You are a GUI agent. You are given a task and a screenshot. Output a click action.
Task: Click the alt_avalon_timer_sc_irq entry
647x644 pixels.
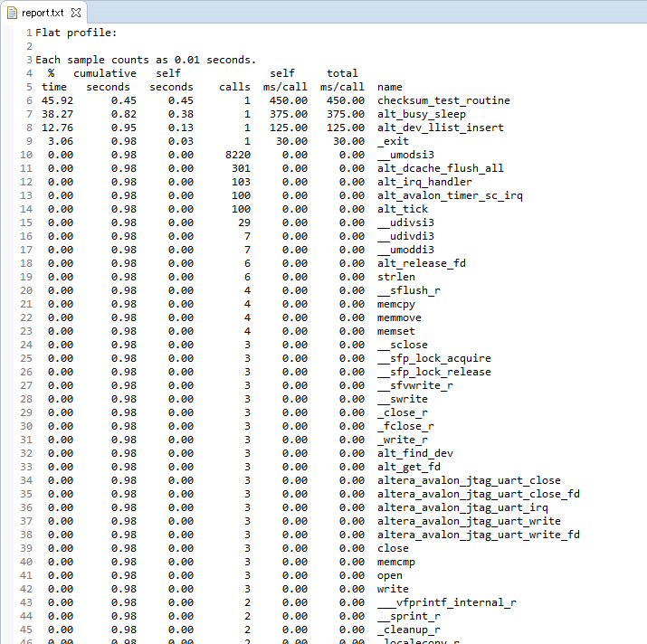tap(450, 195)
